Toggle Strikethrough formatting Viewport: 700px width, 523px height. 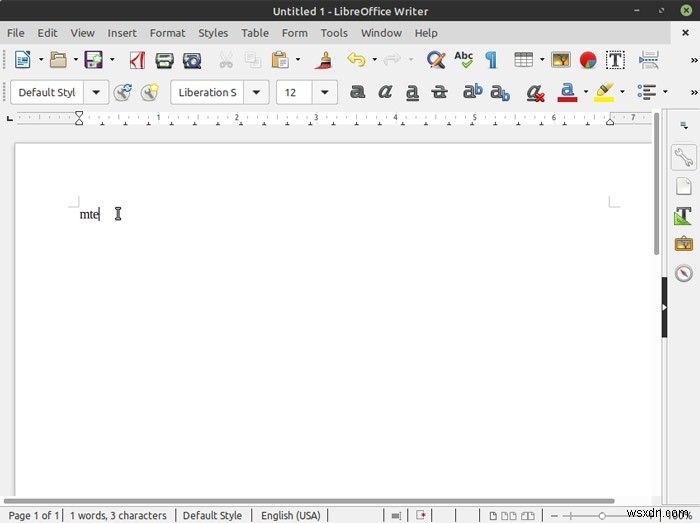pos(439,92)
